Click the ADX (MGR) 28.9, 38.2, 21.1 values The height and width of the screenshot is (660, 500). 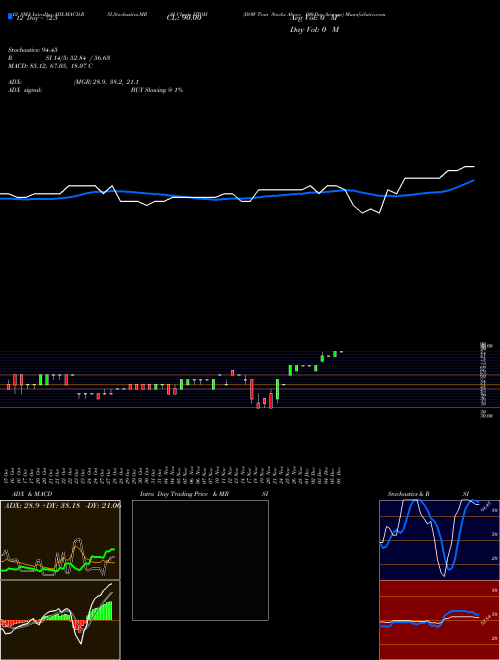[106, 82]
